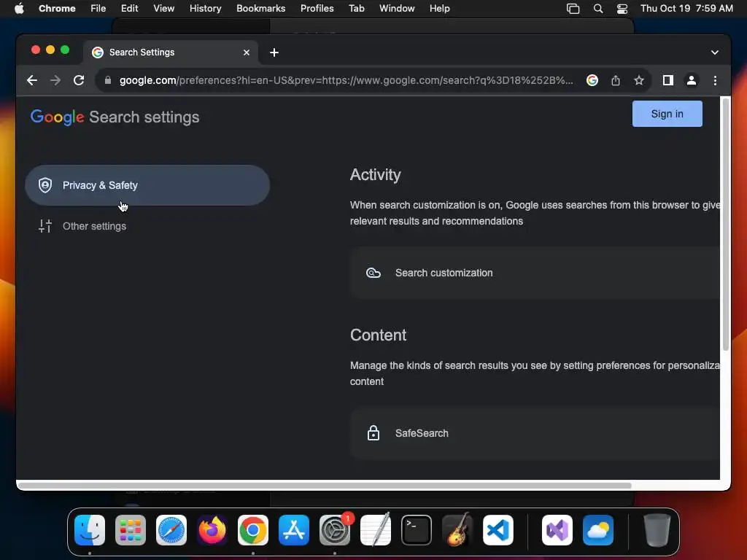Open a new tab with plus button

pyautogui.click(x=274, y=52)
